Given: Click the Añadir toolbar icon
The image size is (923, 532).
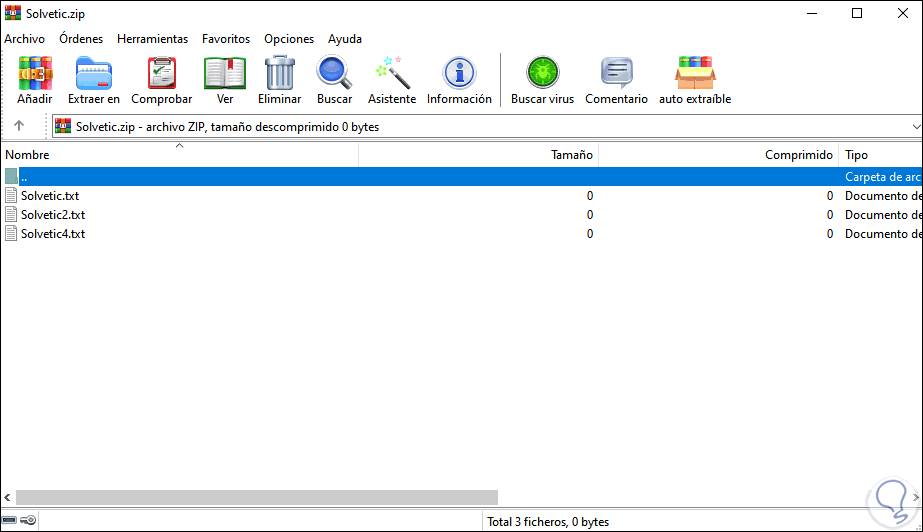Looking at the screenshot, I should pos(35,73).
